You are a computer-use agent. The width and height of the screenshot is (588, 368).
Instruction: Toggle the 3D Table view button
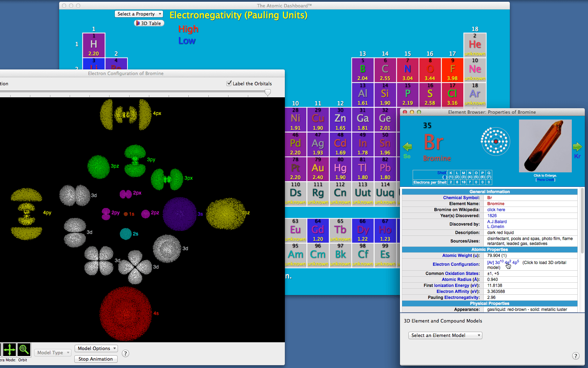tap(149, 23)
